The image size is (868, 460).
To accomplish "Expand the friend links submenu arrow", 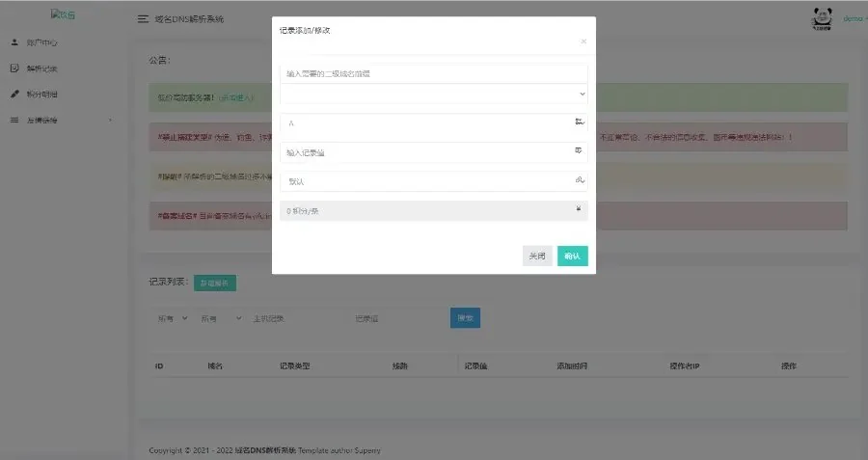I will click(x=110, y=121).
